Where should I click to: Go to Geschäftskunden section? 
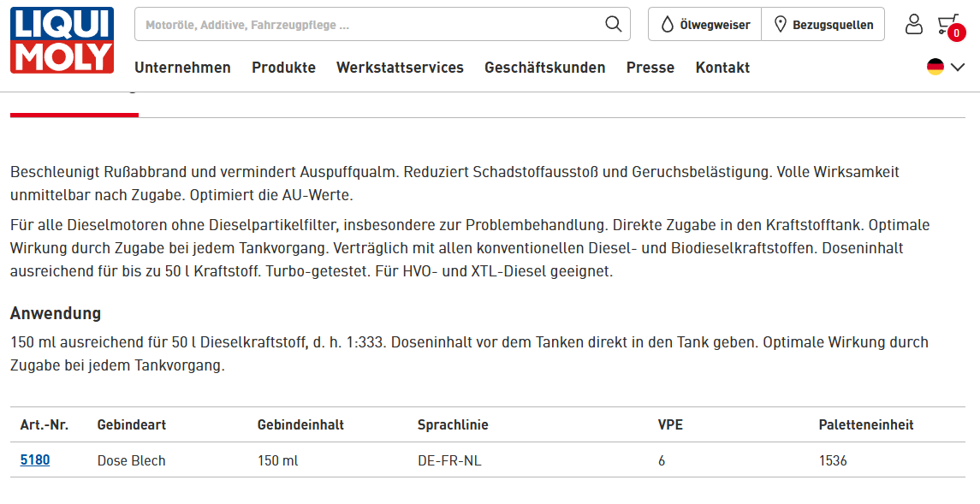pyautogui.click(x=544, y=68)
